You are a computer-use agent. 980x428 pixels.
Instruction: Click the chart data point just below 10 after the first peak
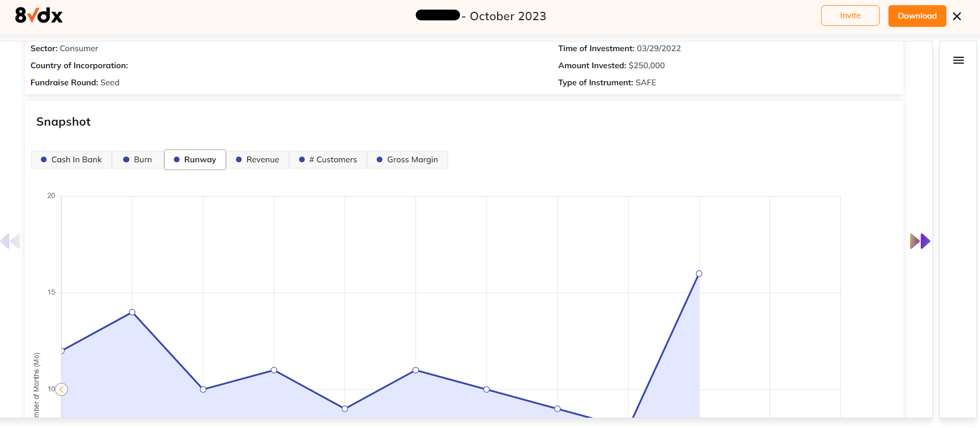345,408
